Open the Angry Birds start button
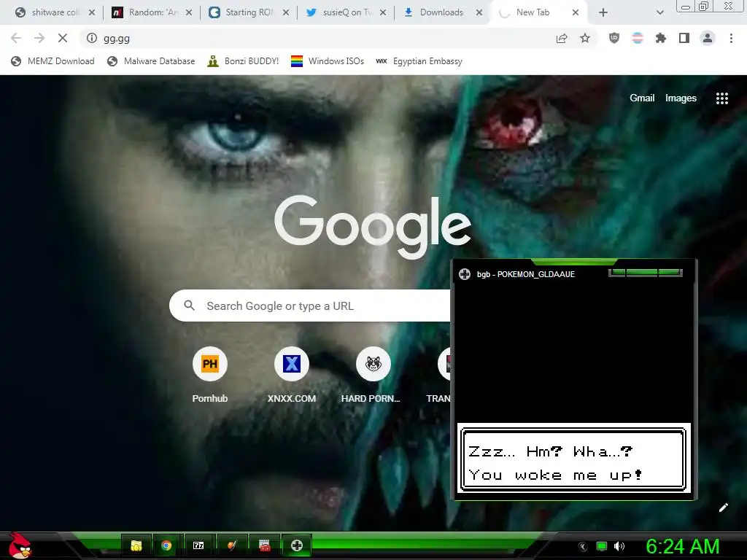 pyautogui.click(x=20, y=545)
